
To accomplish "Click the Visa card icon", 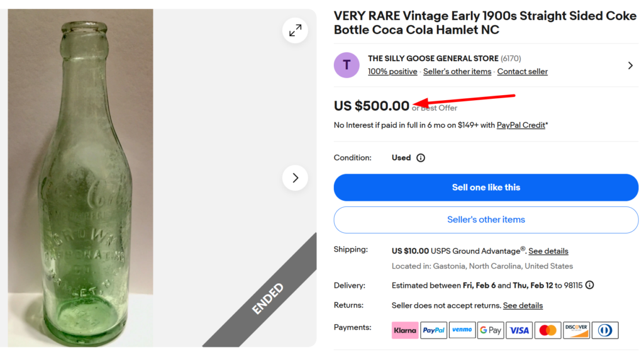I will click(519, 330).
